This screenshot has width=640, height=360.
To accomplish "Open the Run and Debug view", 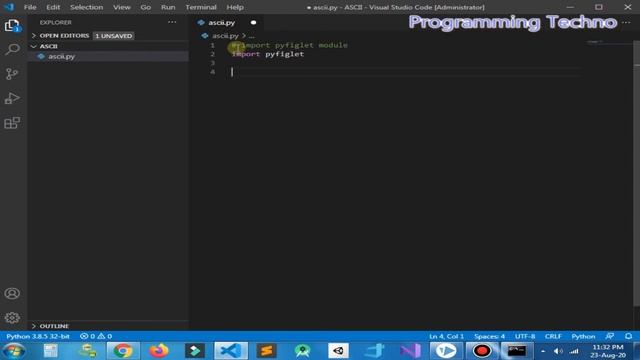I will tap(12, 98).
